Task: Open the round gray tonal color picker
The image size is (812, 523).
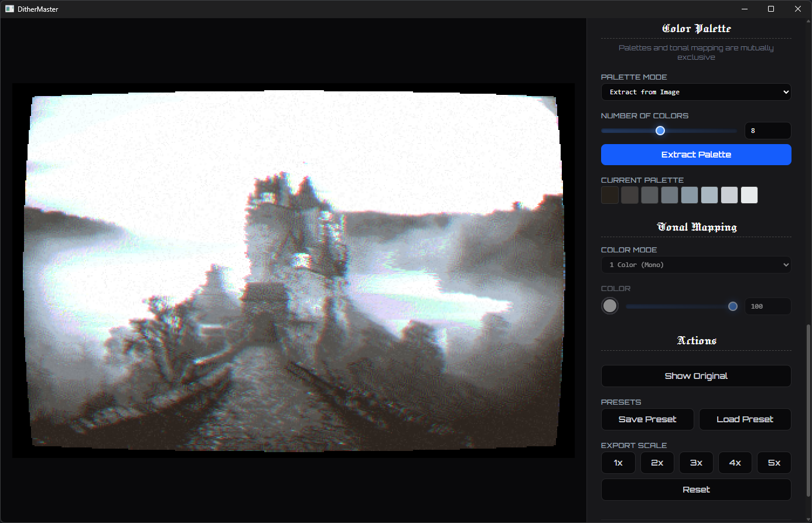Action: (610, 306)
